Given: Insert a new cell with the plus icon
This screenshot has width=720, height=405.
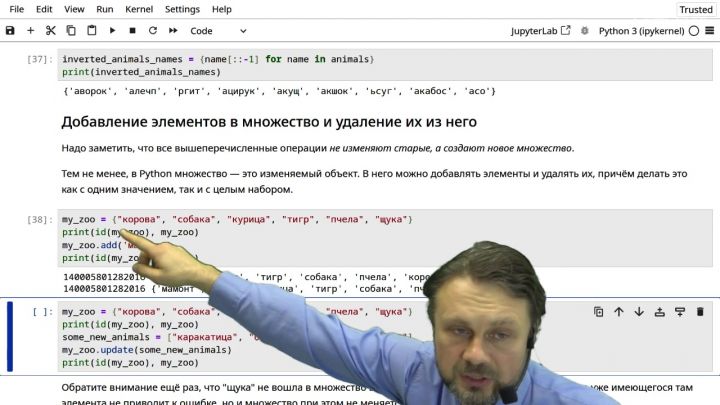Looking at the screenshot, I should point(30,31).
